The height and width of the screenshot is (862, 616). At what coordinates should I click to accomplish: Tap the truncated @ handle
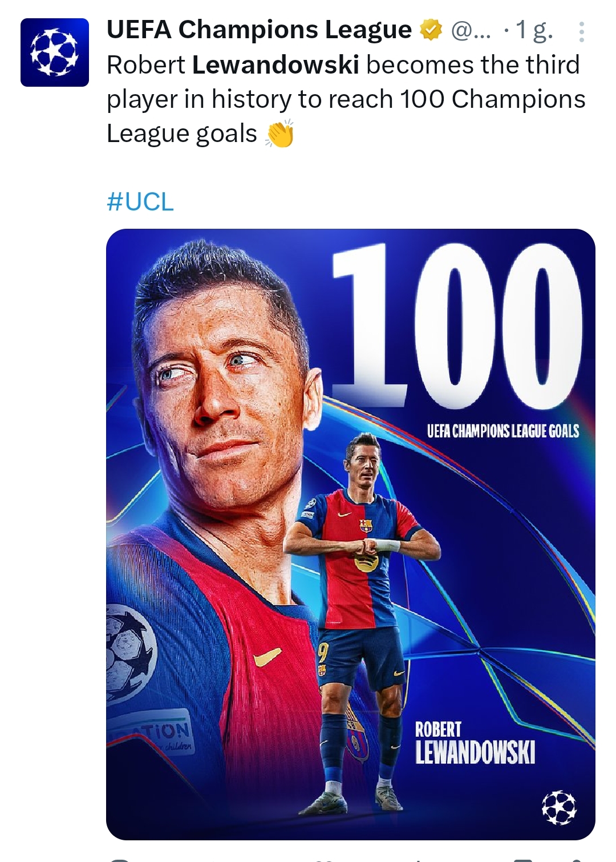click(471, 31)
